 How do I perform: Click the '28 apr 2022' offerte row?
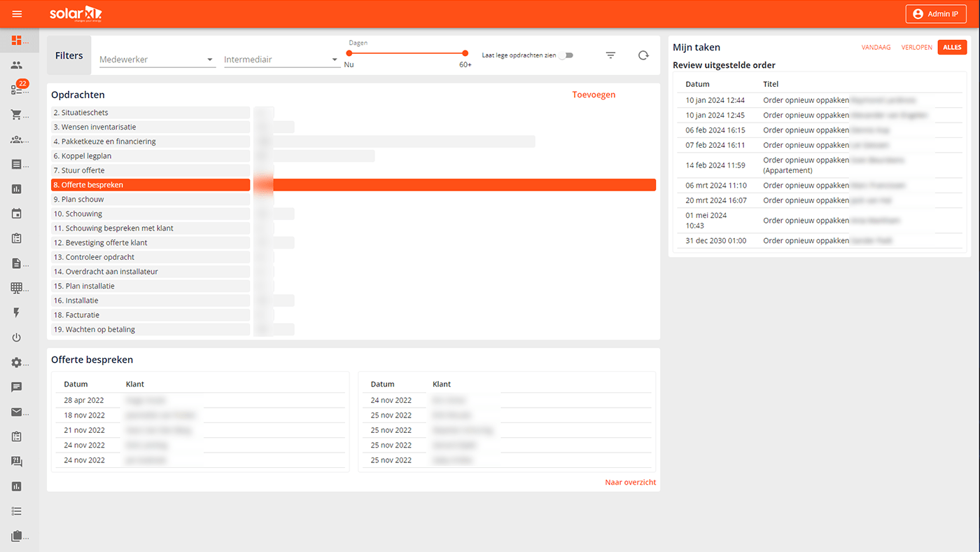[201, 401]
